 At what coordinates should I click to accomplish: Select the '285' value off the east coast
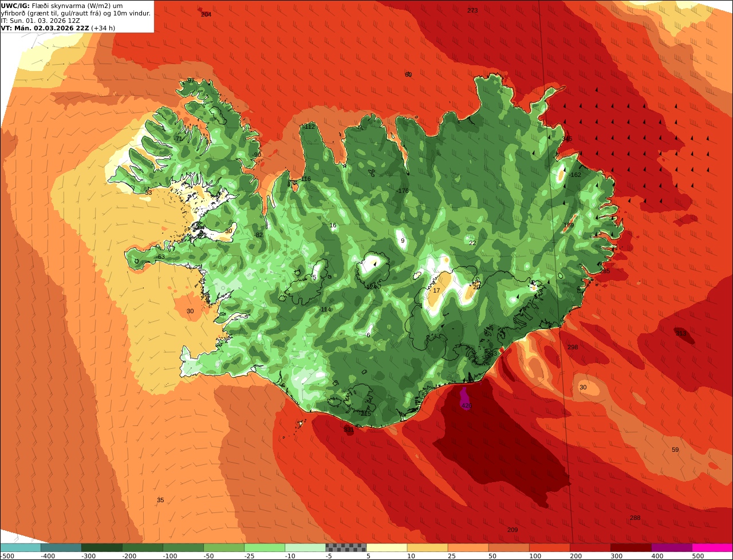[605, 271]
